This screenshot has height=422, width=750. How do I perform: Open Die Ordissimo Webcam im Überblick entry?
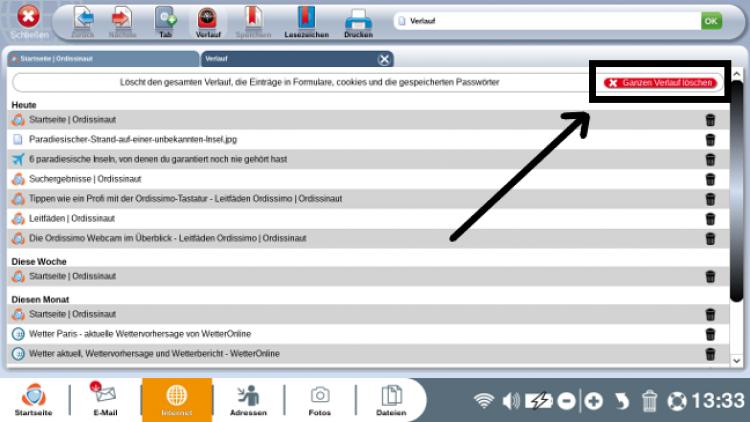(167, 238)
